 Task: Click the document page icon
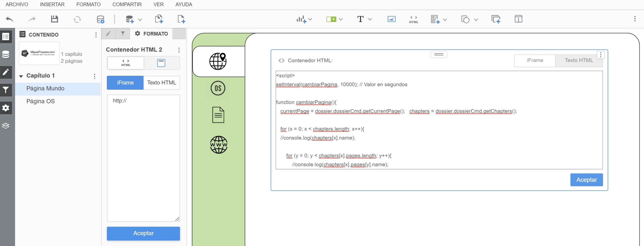[218, 115]
